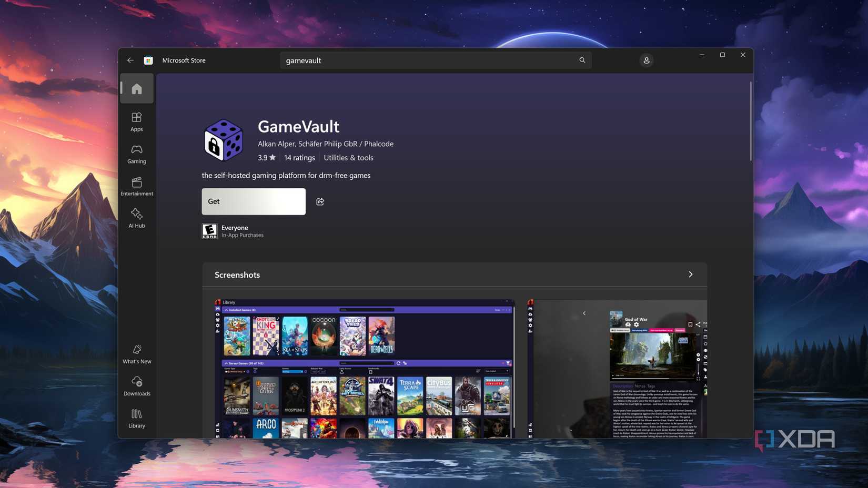Open the Downloads section

(x=137, y=385)
